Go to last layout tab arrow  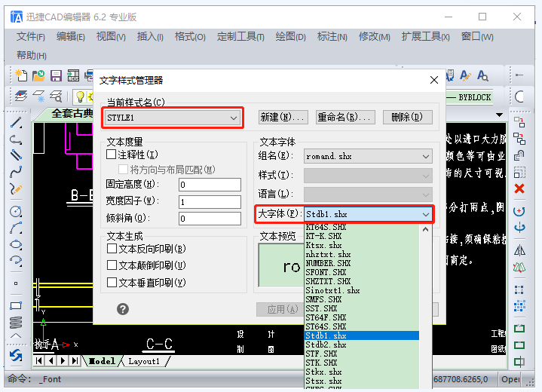click(x=75, y=361)
